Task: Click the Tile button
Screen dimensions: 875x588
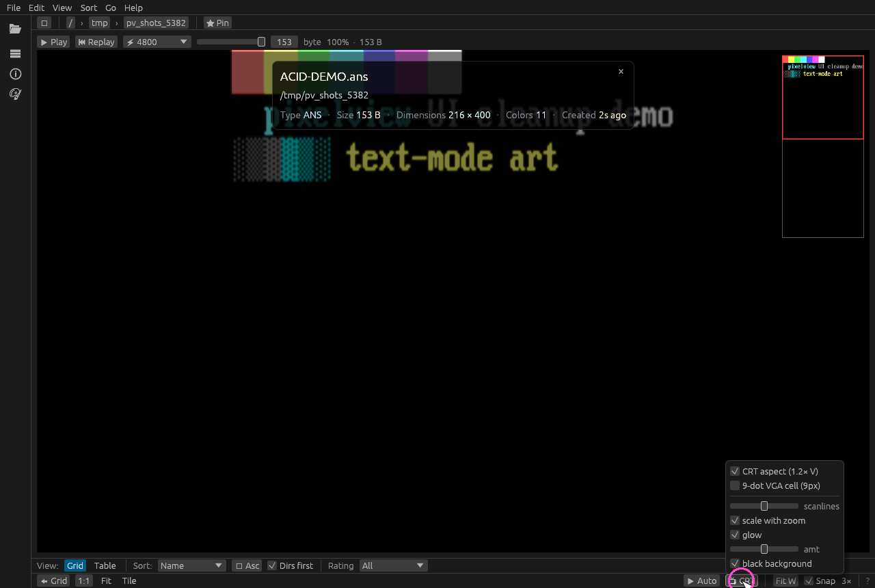Action: pos(129,580)
